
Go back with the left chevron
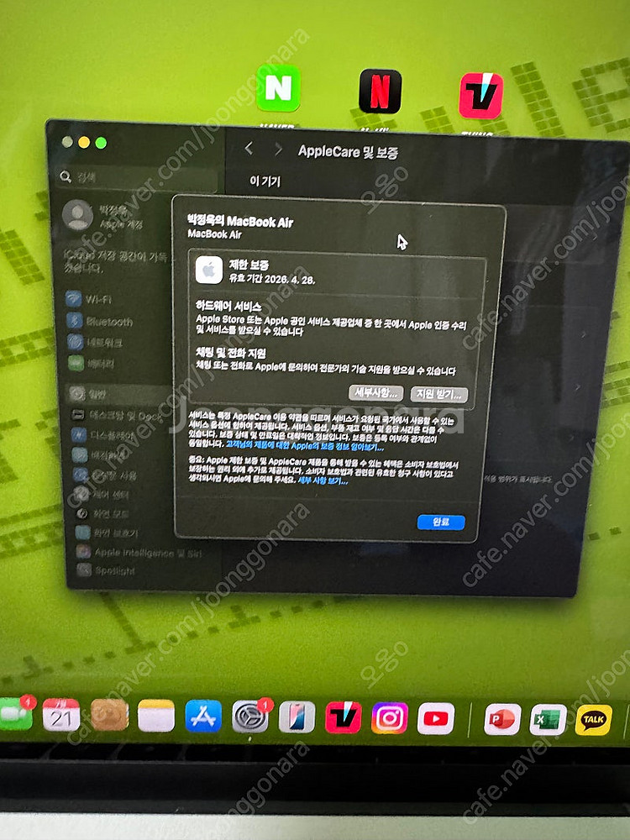point(249,148)
